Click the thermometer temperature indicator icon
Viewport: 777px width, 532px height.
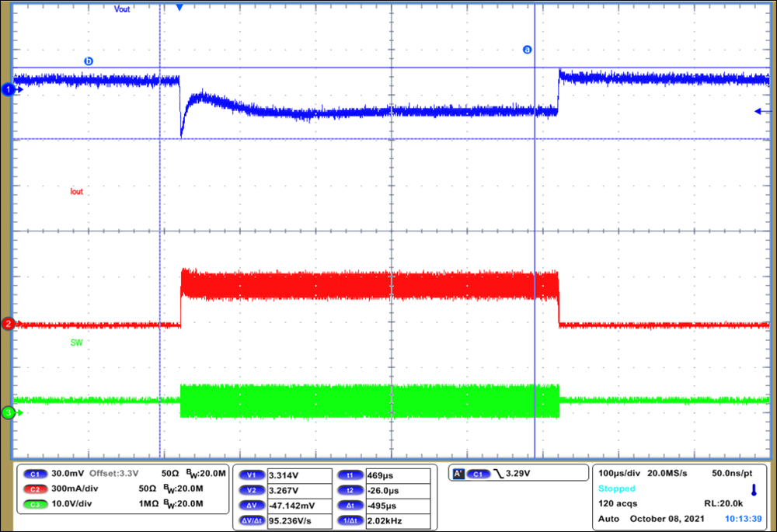coord(754,489)
